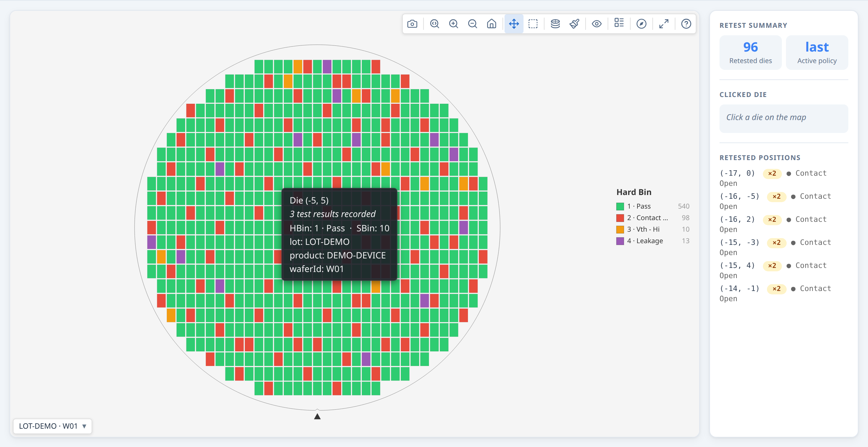
Task: Zoom out with the minus magnifier
Action: [x=473, y=24]
